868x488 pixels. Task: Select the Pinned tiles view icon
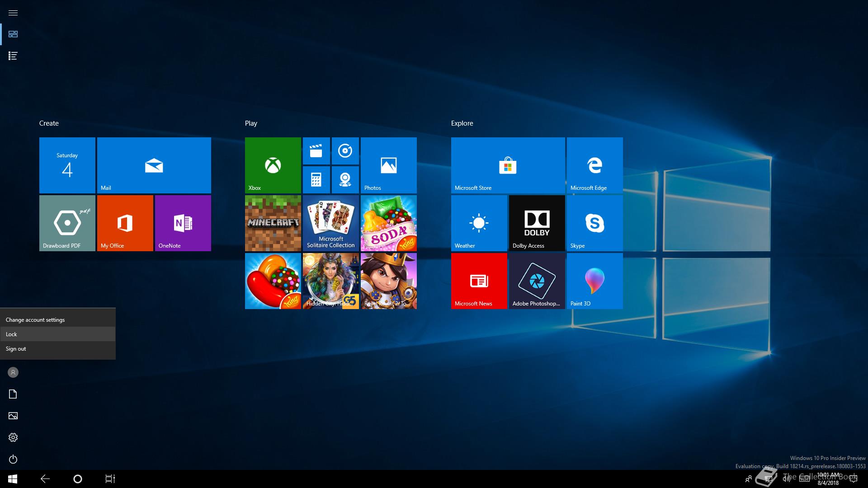click(13, 34)
